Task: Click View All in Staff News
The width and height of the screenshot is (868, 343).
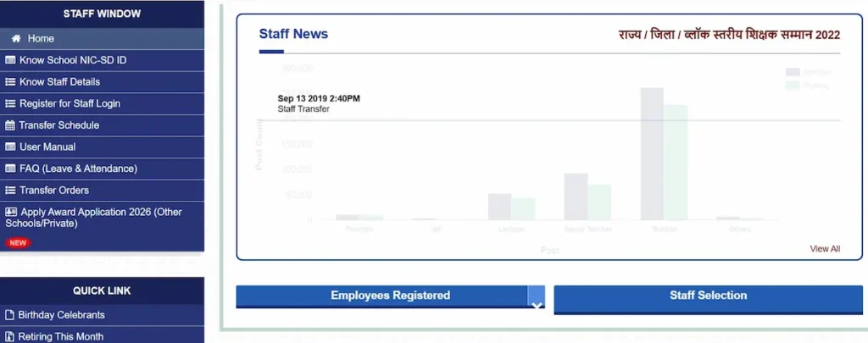Action: click(825, 249)
